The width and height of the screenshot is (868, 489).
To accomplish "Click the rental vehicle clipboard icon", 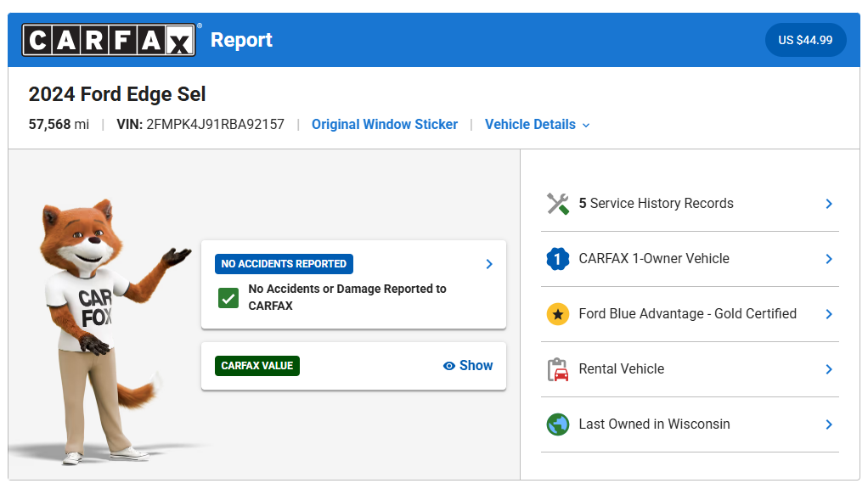I will [x=558, y=369].
